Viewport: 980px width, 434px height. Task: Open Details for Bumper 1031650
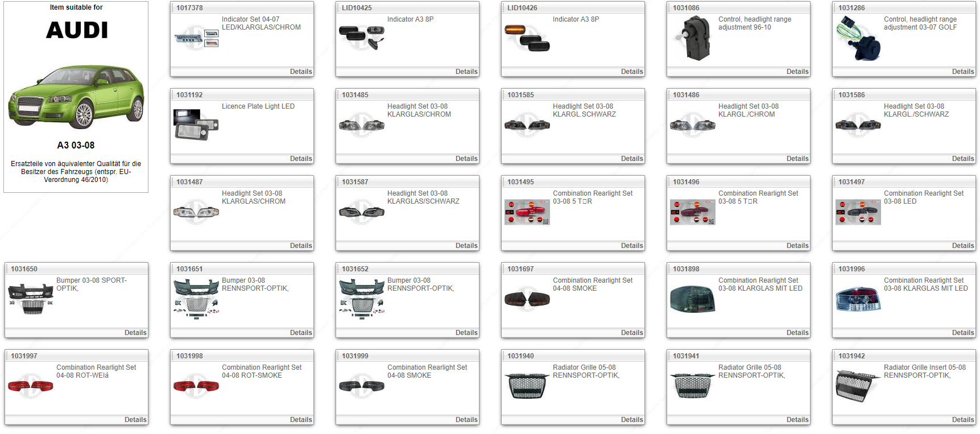tap(135, 333)
